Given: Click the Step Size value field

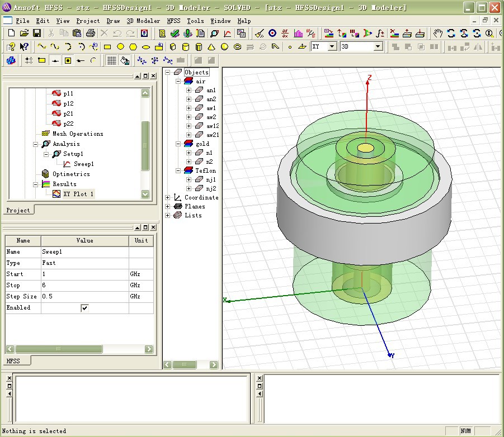Looking at the screenshot, I should 85,296.
